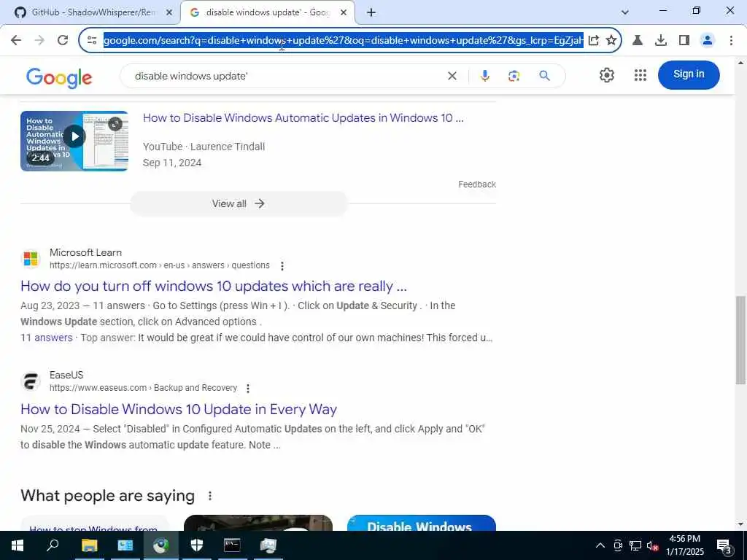Open the taskbar clock showing 4:56 PM
Image resolution: width=747 pixels, height=560 pixels.
(684, 545)
